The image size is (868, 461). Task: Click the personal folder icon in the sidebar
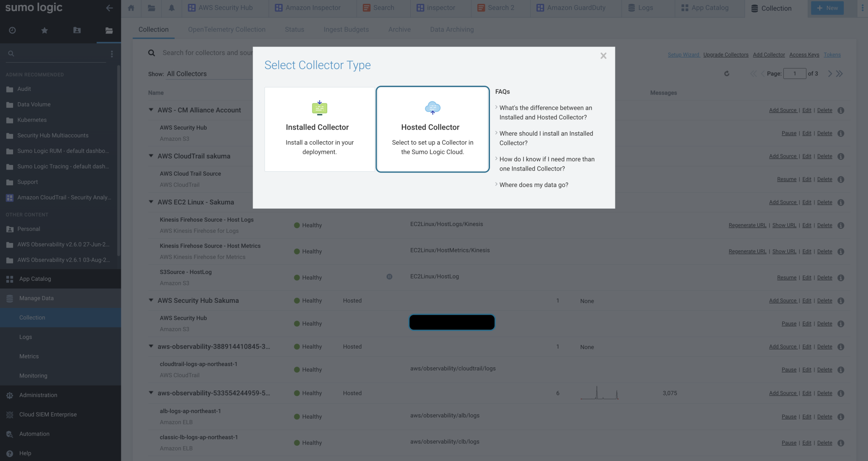point(77,31)
